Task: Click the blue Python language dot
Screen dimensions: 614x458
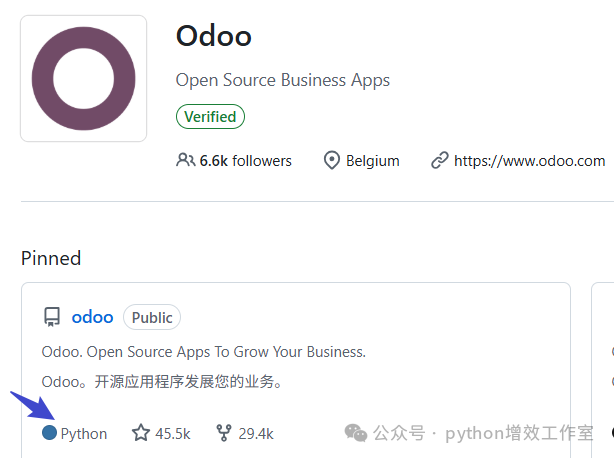Action: 49,433
